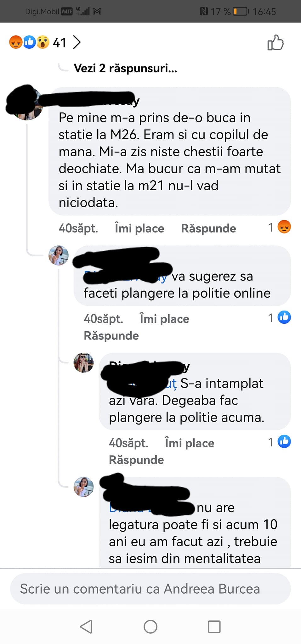Click the like reaction on 'politie online' reply
Image resolution: width=301 pixels, height=644 pixels.
[x=284, y=317]
